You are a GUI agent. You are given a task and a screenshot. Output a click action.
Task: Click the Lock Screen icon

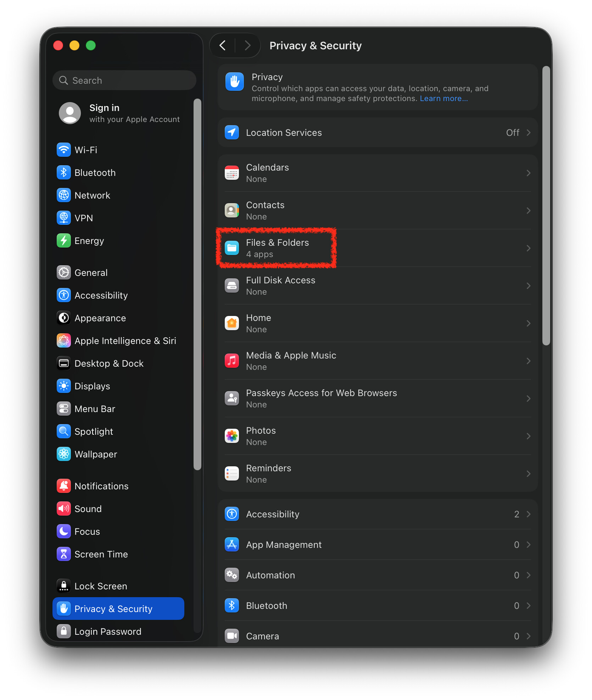click(x=64, y=586)
